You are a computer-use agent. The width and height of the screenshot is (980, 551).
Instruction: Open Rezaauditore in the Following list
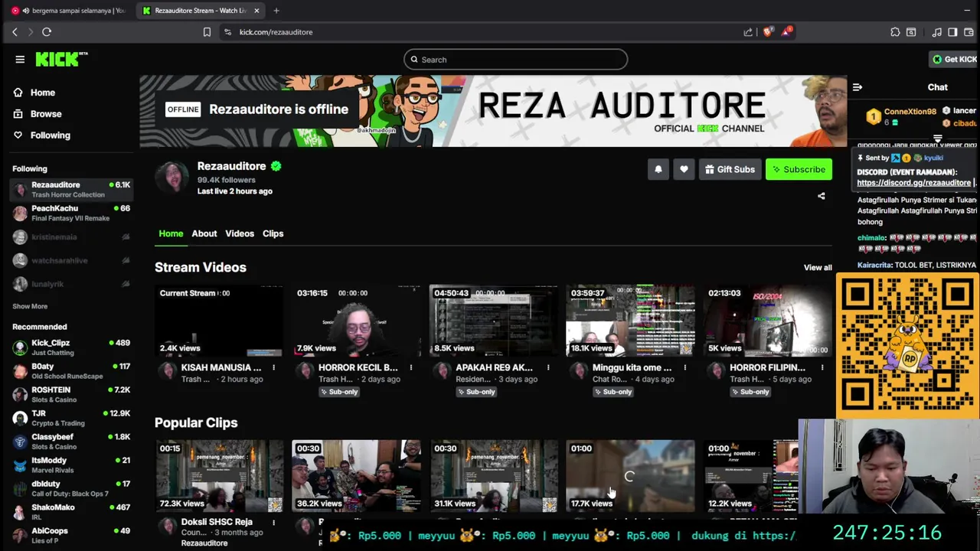(x=71, y=189)
